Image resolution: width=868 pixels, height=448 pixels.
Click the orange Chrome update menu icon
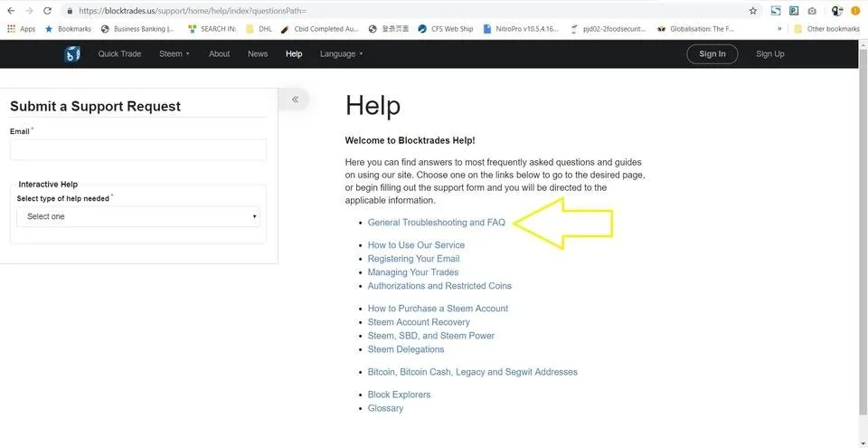[x=855, y=11]
